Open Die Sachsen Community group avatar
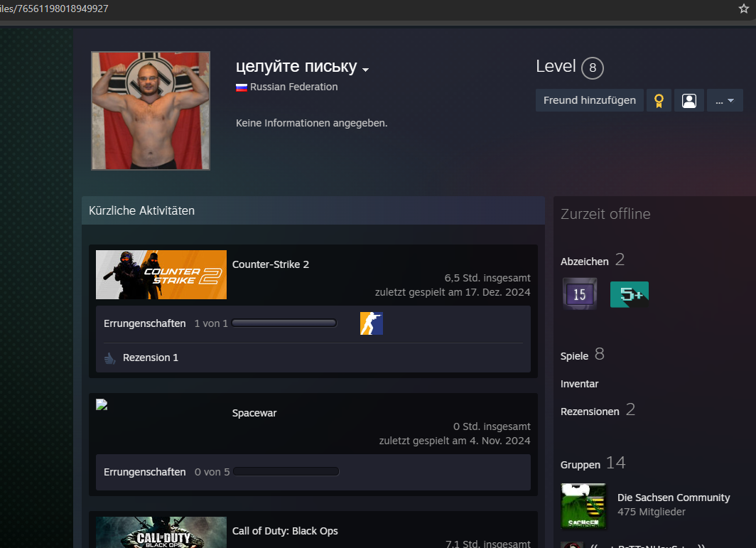 tap(583, 506)
